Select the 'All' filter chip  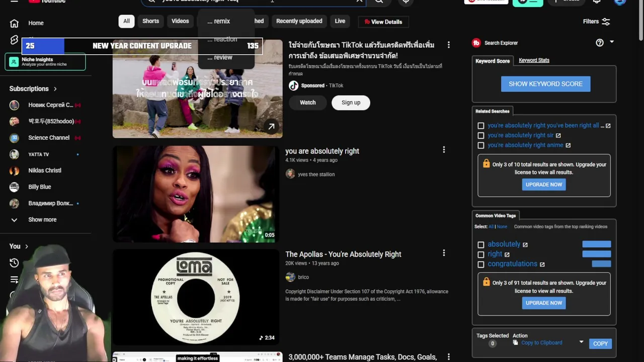126,21
